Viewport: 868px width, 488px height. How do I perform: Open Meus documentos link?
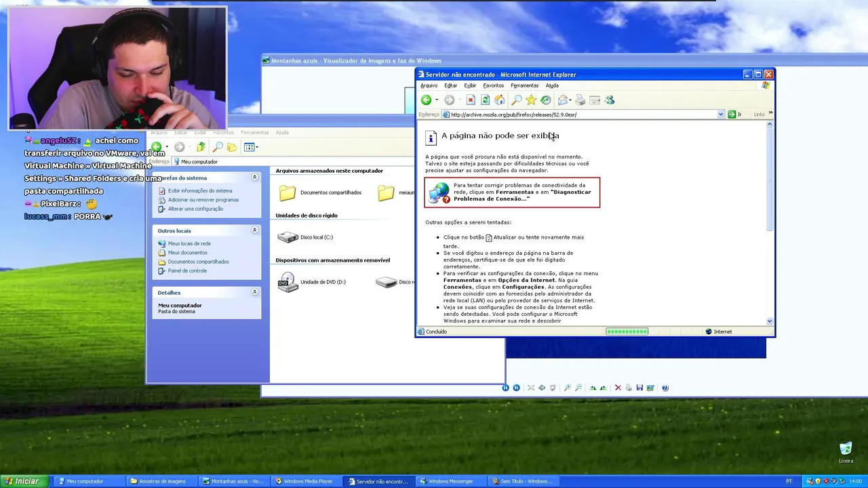(188, 253)
